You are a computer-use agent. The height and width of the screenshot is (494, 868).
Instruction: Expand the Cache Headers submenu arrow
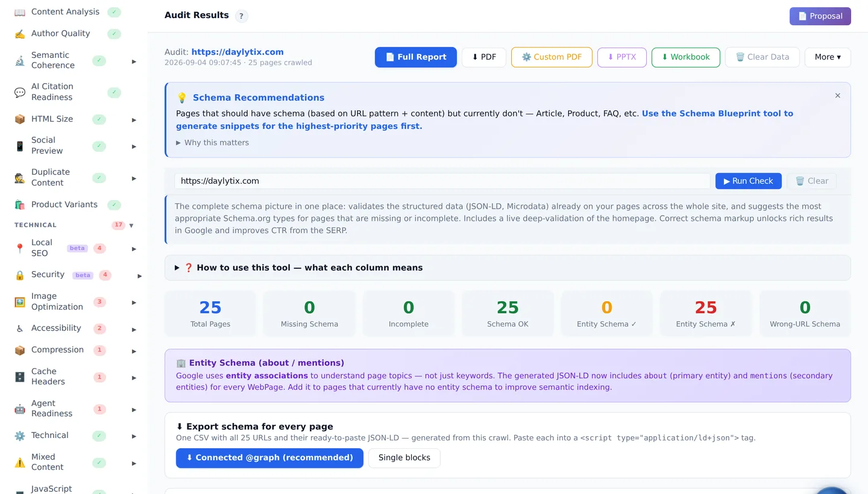(134, 378)
